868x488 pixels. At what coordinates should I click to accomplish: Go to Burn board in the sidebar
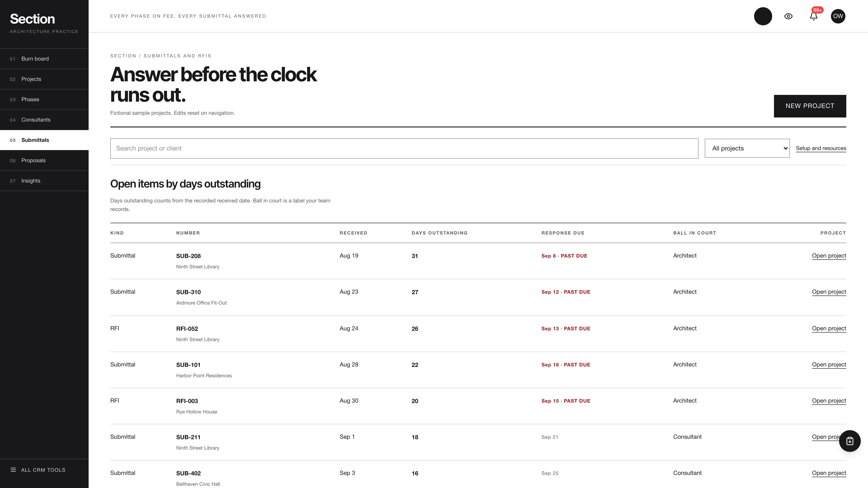click(x=44, y=59)
